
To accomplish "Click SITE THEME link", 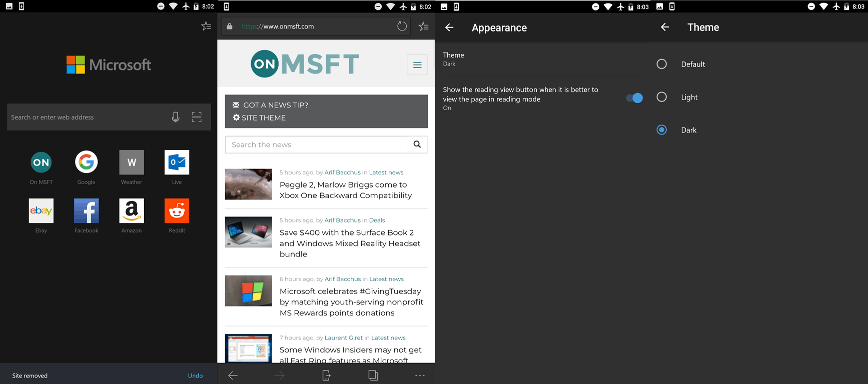I will pos(259,117).
